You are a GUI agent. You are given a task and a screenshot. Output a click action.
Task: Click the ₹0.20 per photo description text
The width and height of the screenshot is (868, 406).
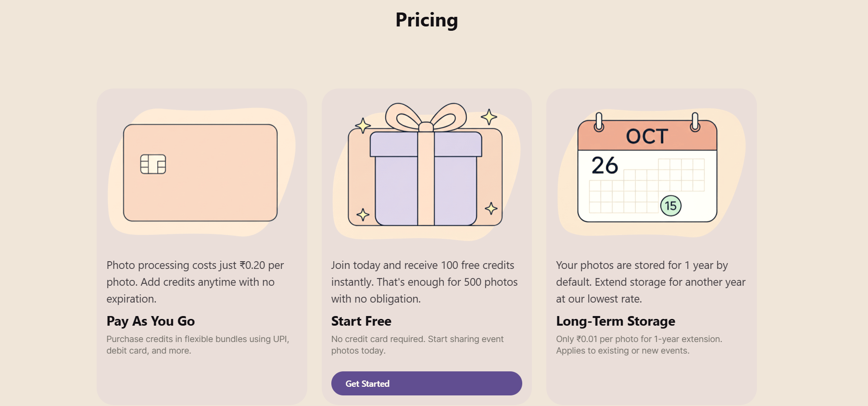tap(195, 282)
